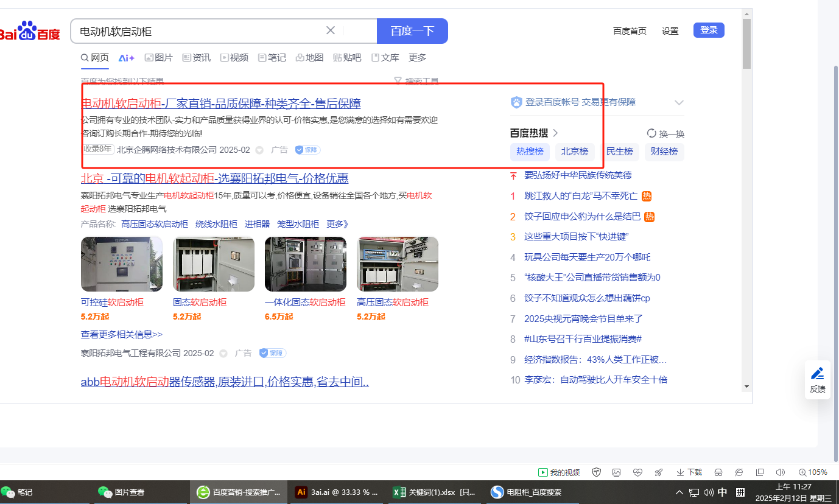Open the 下载 downloads icon
This screenshot has height=504, width=839.
pos(689,472)
